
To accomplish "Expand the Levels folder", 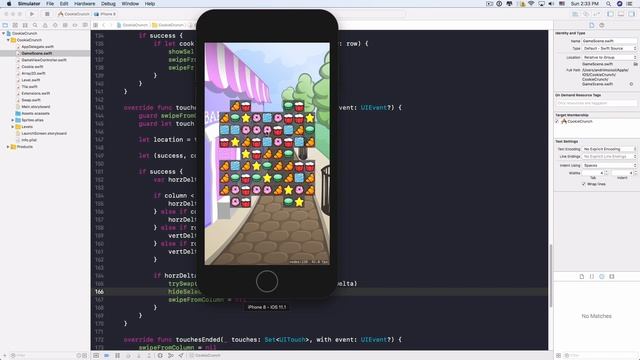I will tap(13, 127).
